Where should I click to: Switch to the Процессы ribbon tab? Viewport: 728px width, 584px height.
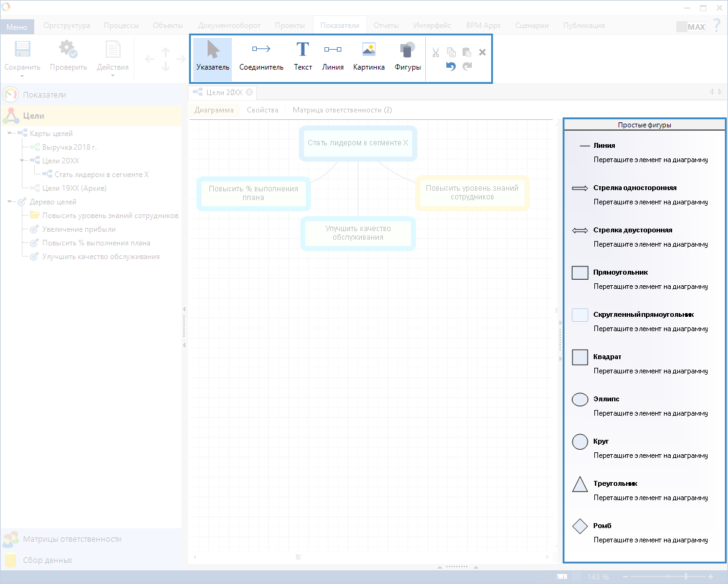tap(121, 25)
